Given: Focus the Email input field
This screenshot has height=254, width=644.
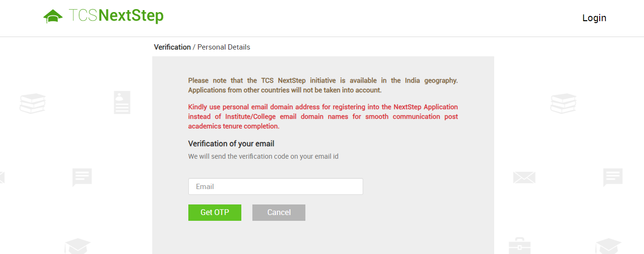Looking at the screenshot, I should pos(276,187).
